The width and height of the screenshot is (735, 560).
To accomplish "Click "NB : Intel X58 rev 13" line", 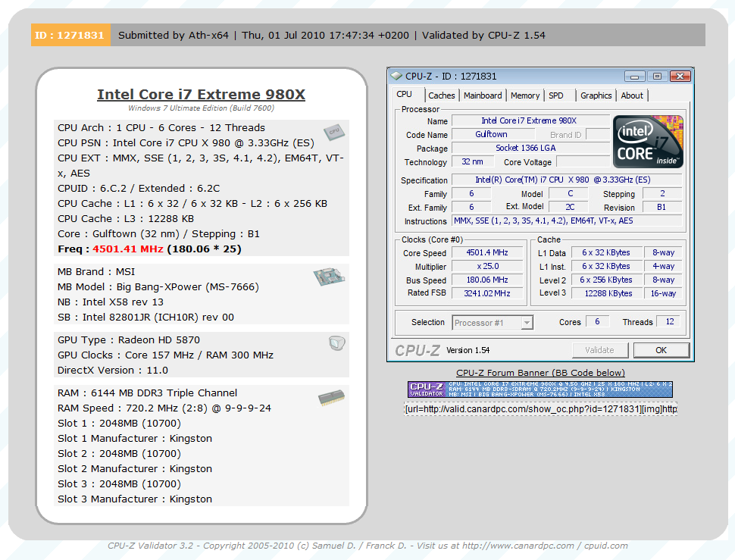I will [111, 302].
